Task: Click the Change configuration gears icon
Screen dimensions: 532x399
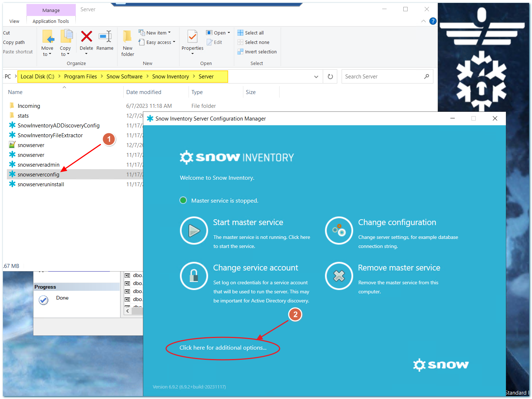Action: 339,231
